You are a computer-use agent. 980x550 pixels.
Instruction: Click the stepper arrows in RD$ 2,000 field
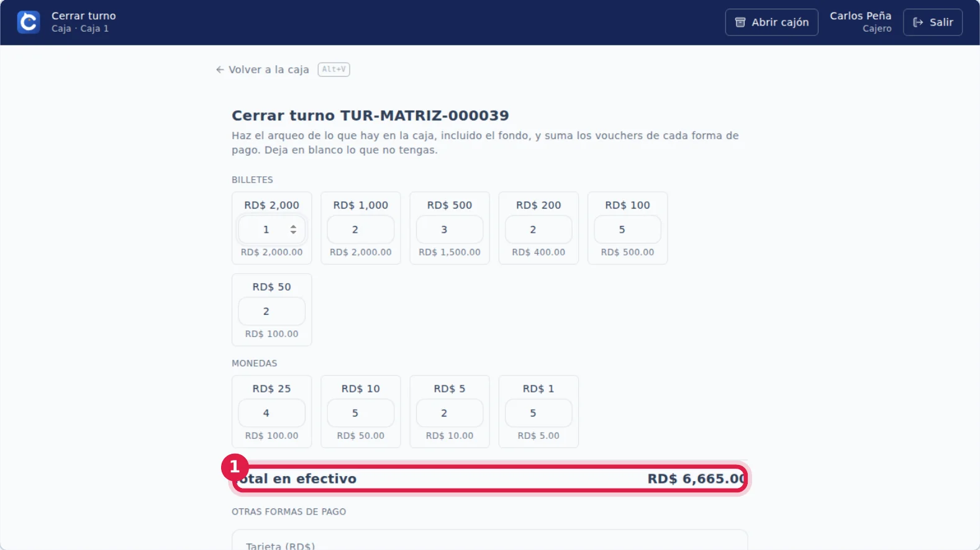[x=293, y=230]
